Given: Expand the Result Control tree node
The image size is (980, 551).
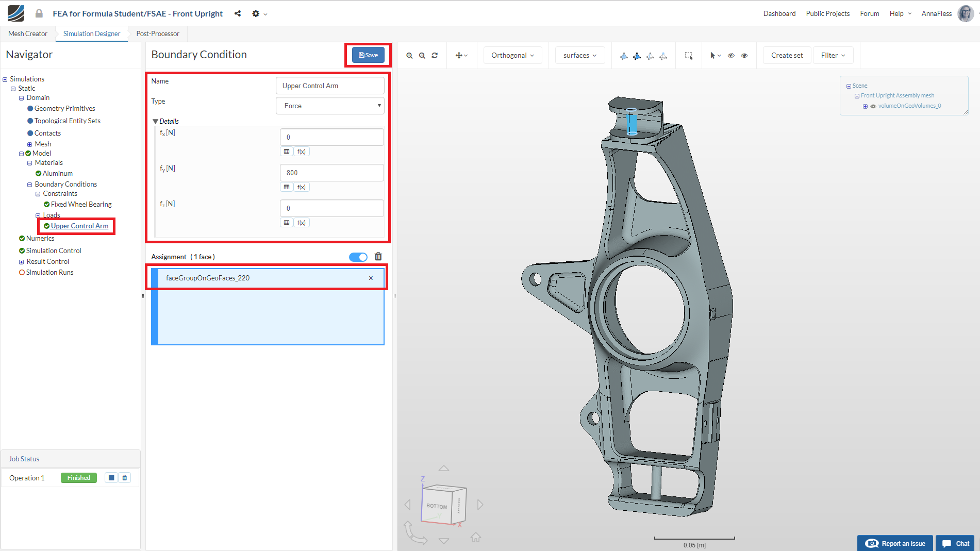Looking at the screenshot, I should tap(22, 262).
